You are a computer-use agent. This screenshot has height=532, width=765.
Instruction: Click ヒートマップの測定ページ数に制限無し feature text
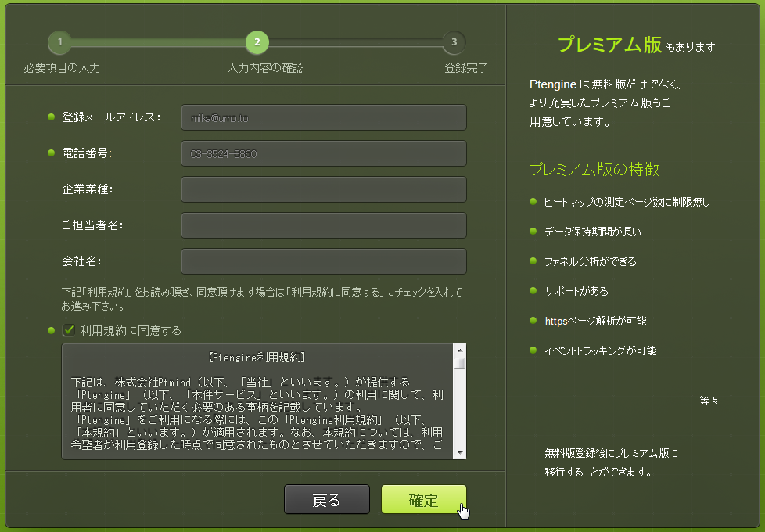[x=627, y=202]
